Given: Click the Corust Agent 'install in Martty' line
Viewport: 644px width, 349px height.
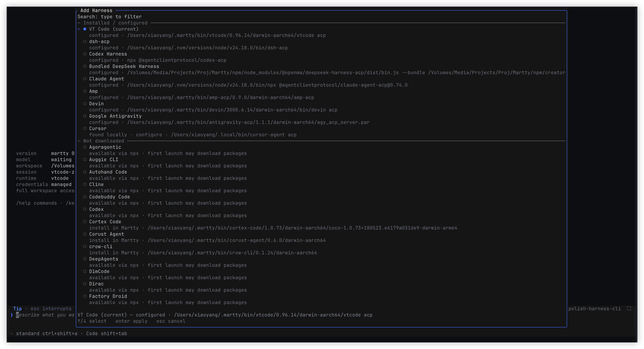Looking at the screenshot, I should 207,240.
